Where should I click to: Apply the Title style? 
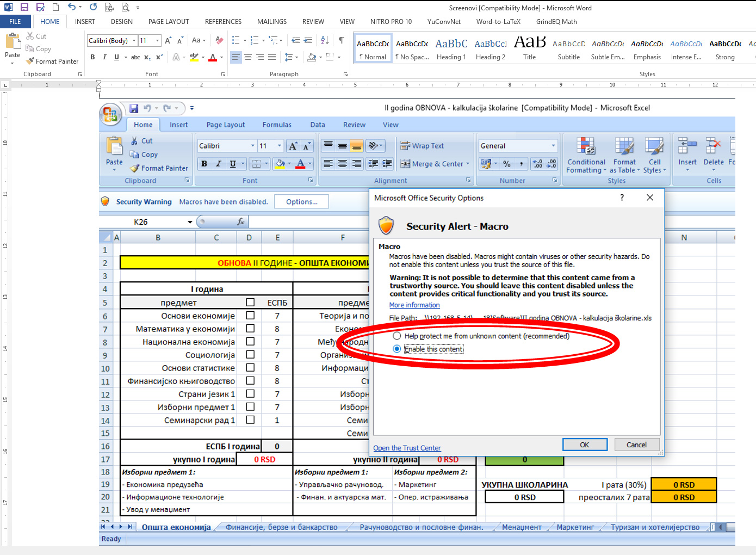530,48
